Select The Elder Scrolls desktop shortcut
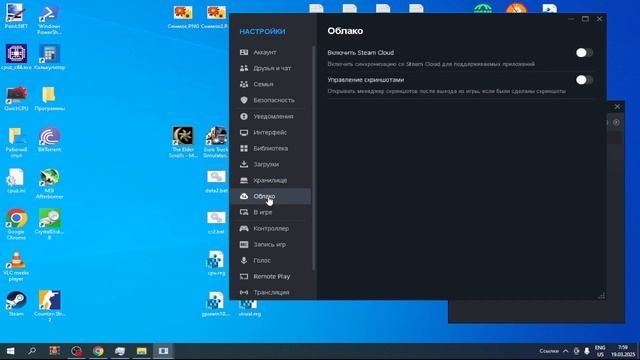The width and height of the screenshot is (640, 360). tap(183, 142)
